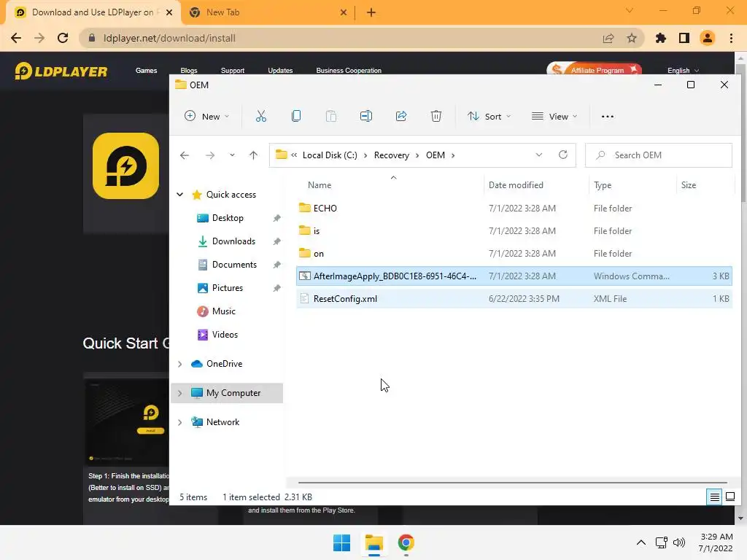Image resolution: width=747 pixels, height=560 pixels.
Task: Switch to large thumbnails view icon
Action: click(730, 497)
